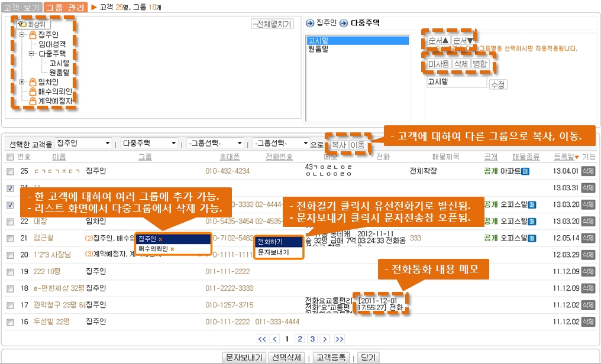Click the lock icon beside 매수의뢰인
Image resolution: width=601 pixels, height=364 pixels.
point(33,92)
